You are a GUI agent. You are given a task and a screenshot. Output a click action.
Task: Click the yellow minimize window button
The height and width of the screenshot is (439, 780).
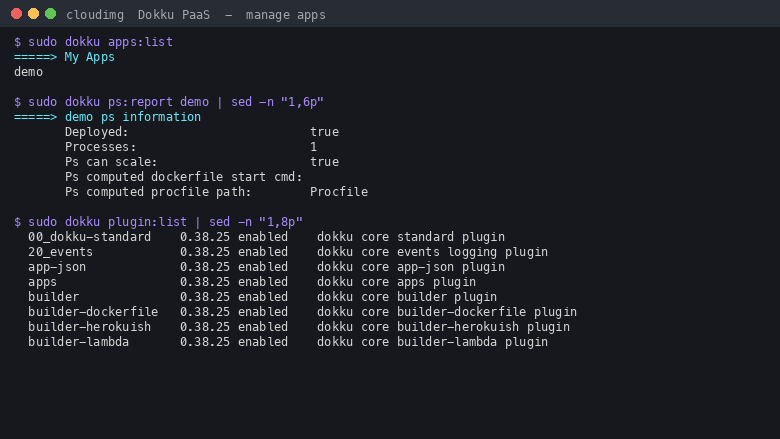(x=33, y=14)
